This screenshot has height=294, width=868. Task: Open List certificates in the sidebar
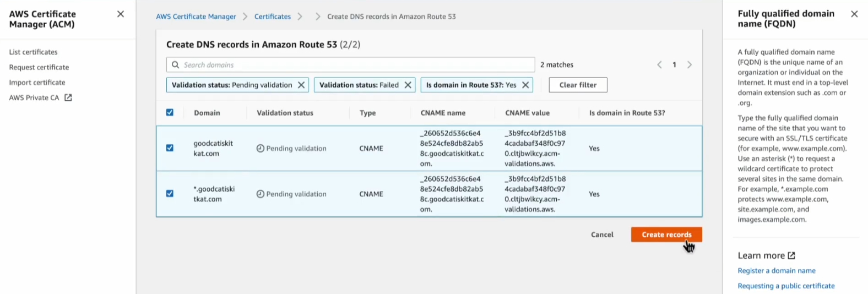33,52
